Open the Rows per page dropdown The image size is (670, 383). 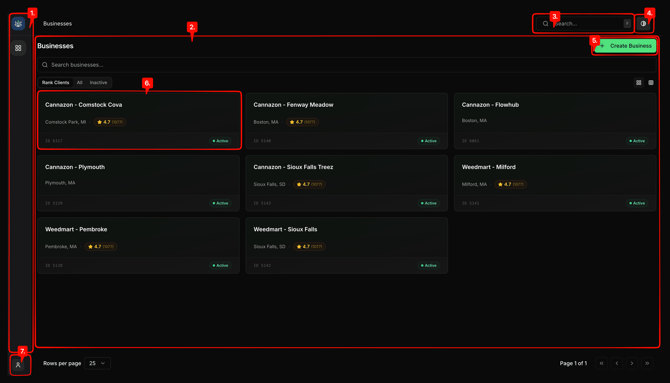coord(97,363)
